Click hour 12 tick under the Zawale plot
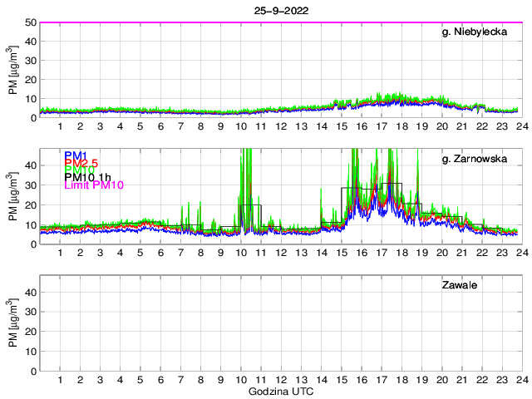The image size is (532, 399). pos(281,379)
